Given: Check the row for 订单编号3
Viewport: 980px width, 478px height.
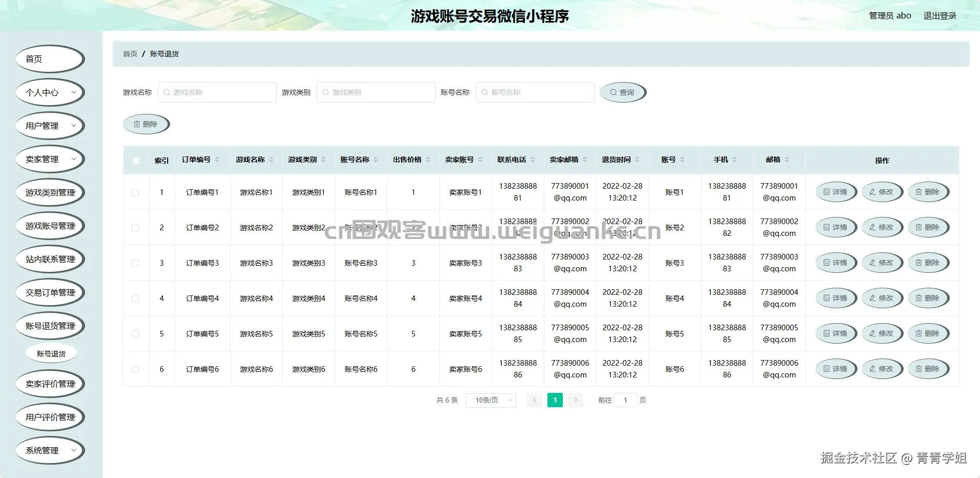Looking at the screenshot, I should [x=135, y=263].
